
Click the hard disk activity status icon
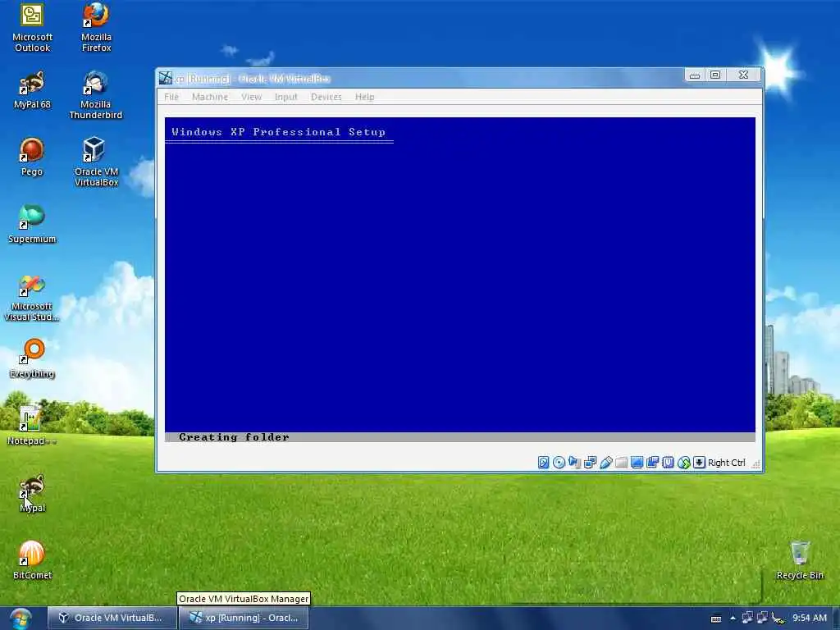(543, 463)
